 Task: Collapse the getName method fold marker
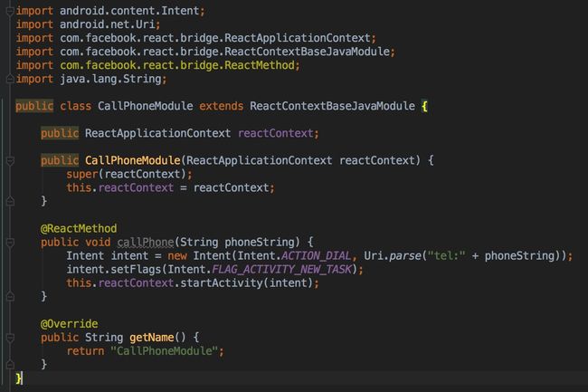pos(10,338)
